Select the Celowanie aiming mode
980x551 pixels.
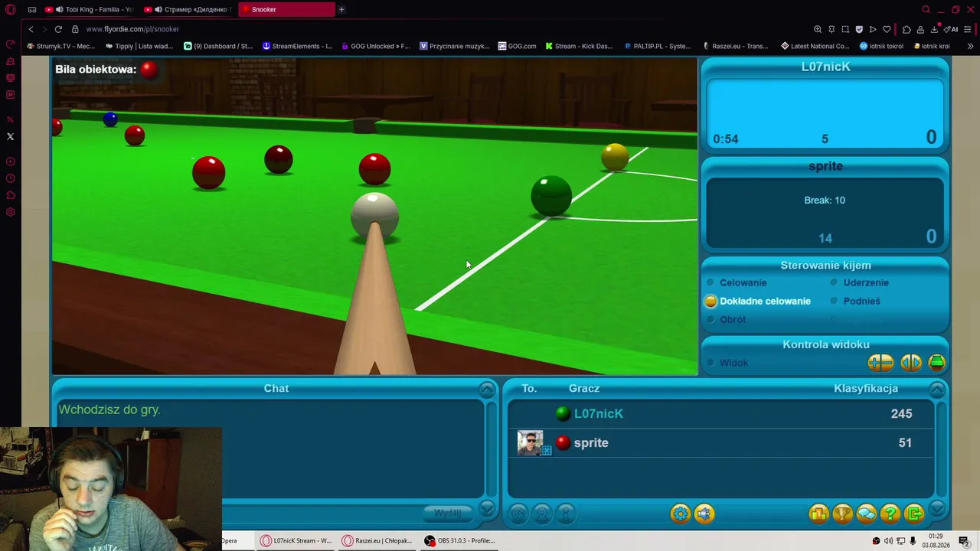pos(737,282)
